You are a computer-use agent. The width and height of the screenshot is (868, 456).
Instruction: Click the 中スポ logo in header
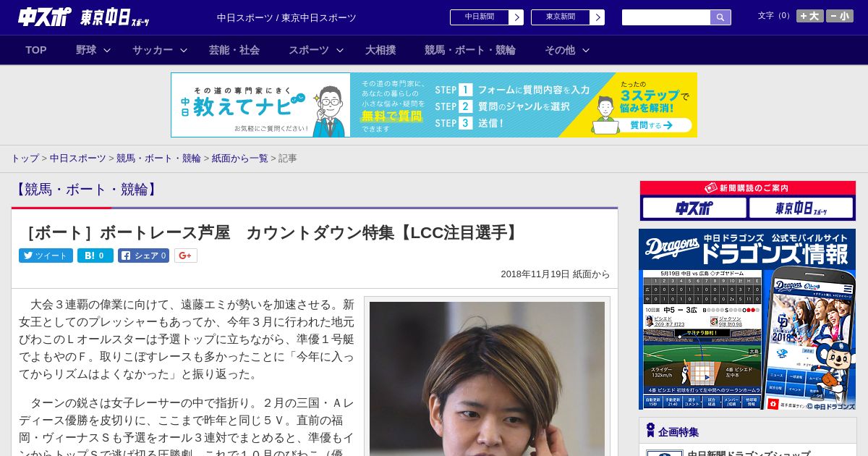tap(45, 17)
